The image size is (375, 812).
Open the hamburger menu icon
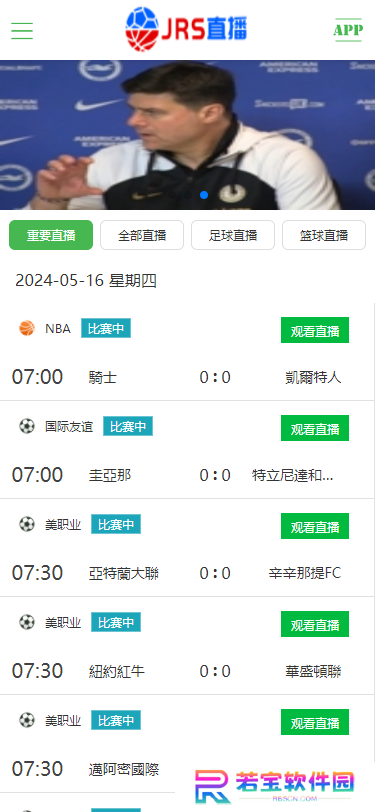[x=22, y=31]
